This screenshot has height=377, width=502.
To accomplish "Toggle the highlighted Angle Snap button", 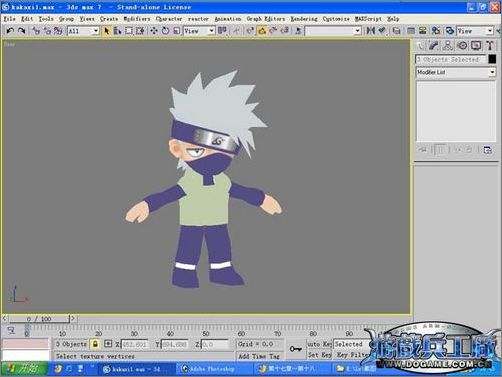I will tap(262, 31).
